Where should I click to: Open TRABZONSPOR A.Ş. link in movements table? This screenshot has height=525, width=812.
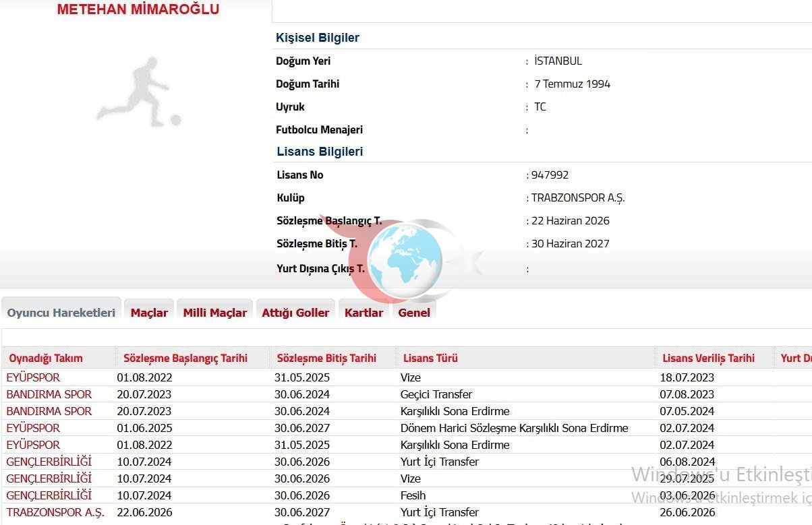pyautogui.click(x=55, y=512)
